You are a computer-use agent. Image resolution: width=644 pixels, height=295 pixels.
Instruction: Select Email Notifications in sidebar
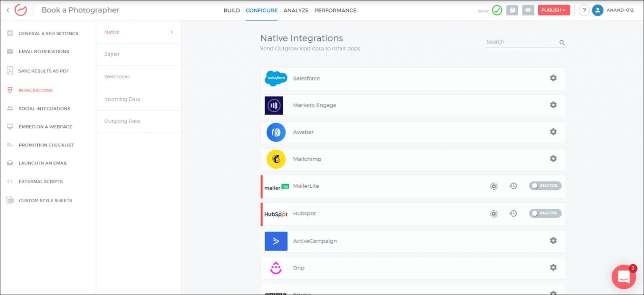tap(44, 52)
